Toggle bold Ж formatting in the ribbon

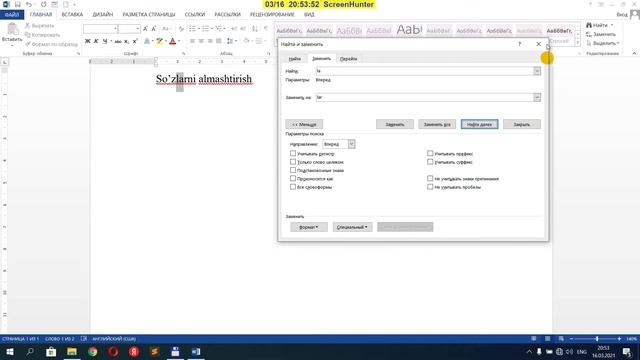click(x=87, y=41)
